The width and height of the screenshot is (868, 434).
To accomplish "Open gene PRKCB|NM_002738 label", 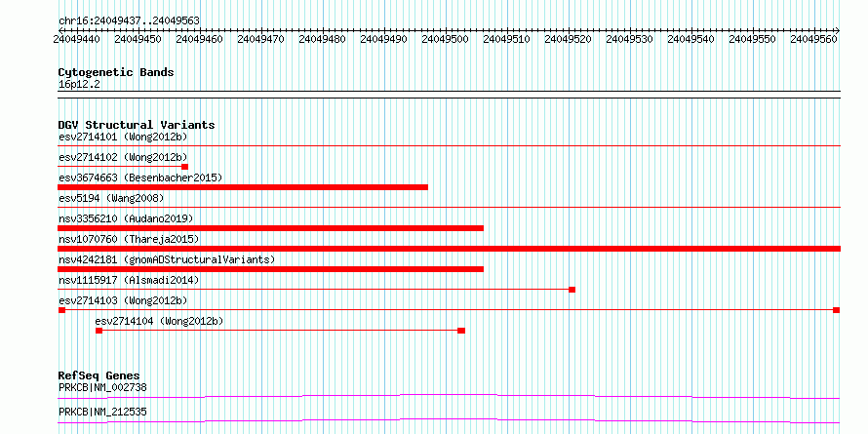I will click(102, 387).
